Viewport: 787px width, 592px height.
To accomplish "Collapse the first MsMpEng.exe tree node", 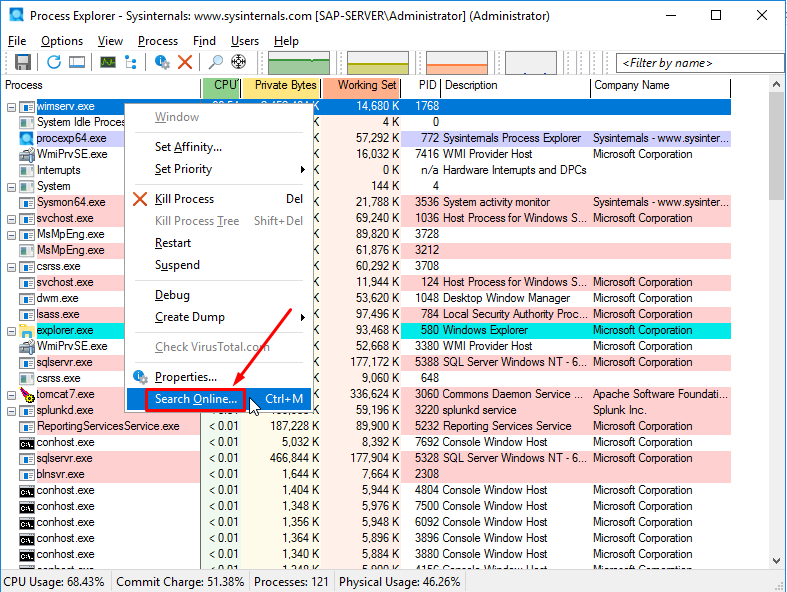I will [12, 235].
